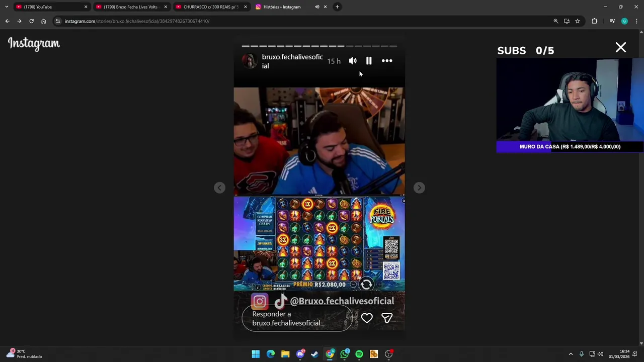Open Discord from the taskbar

[300, 354]
